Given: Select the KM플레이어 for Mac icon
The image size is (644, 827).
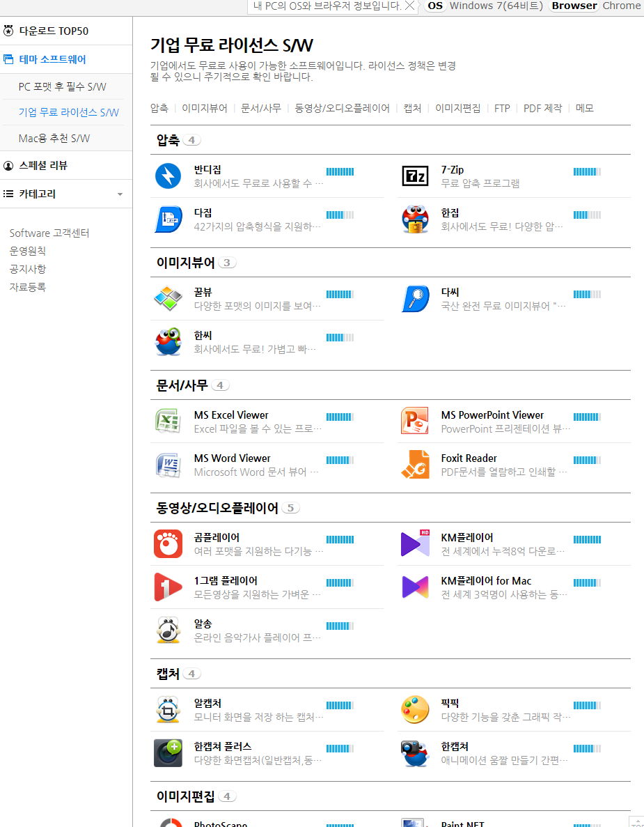Looking at the screenshot, I should (x=415, y=587).
